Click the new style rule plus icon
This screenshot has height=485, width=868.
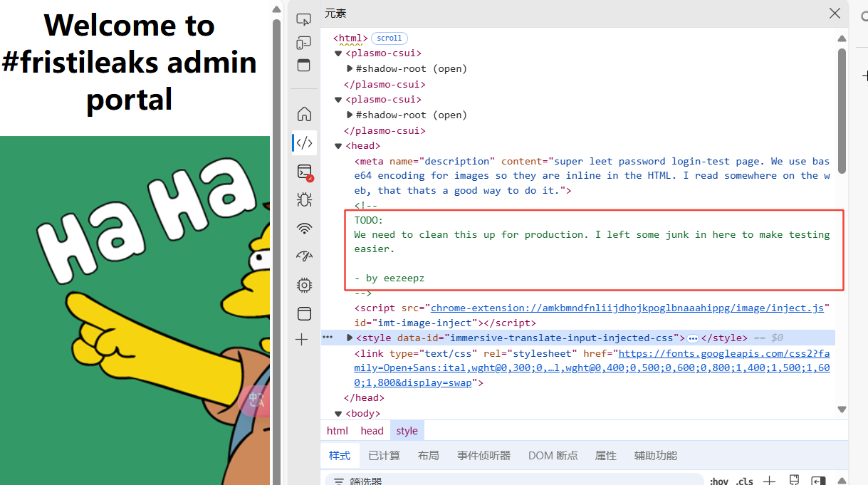point(769,481)
